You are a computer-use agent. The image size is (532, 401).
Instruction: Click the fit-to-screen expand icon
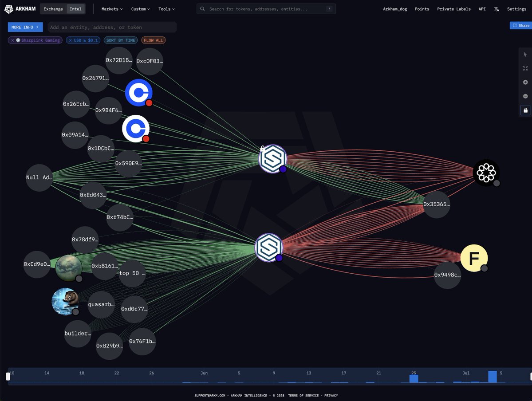pos(525,68)
